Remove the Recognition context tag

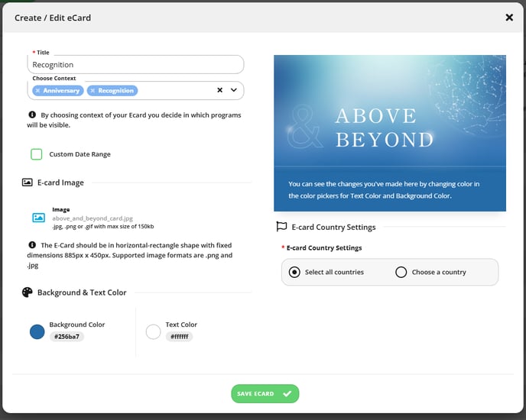pos(93,91)
